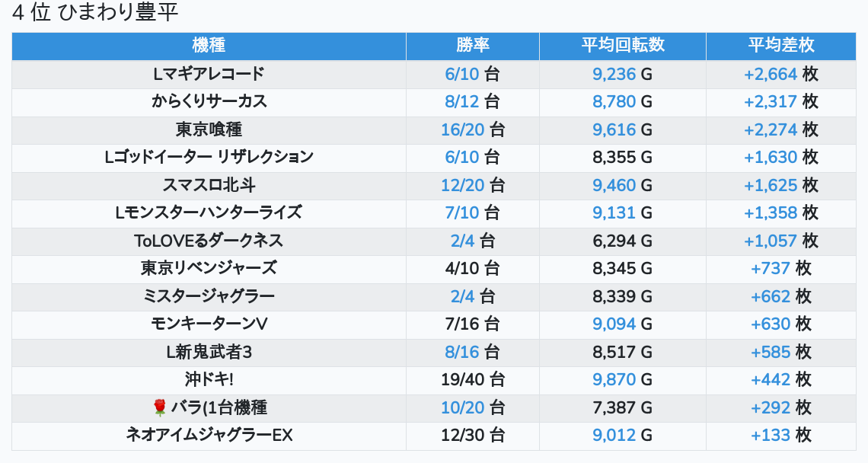Click ToLOVEるダークネス machine name

tap(209, 241)
